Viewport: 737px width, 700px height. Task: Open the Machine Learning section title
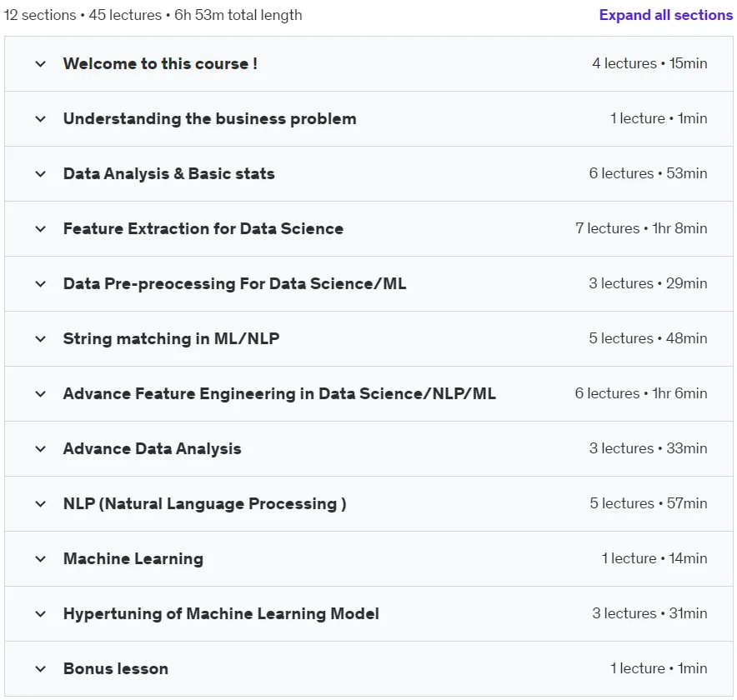tap(133, 558)
